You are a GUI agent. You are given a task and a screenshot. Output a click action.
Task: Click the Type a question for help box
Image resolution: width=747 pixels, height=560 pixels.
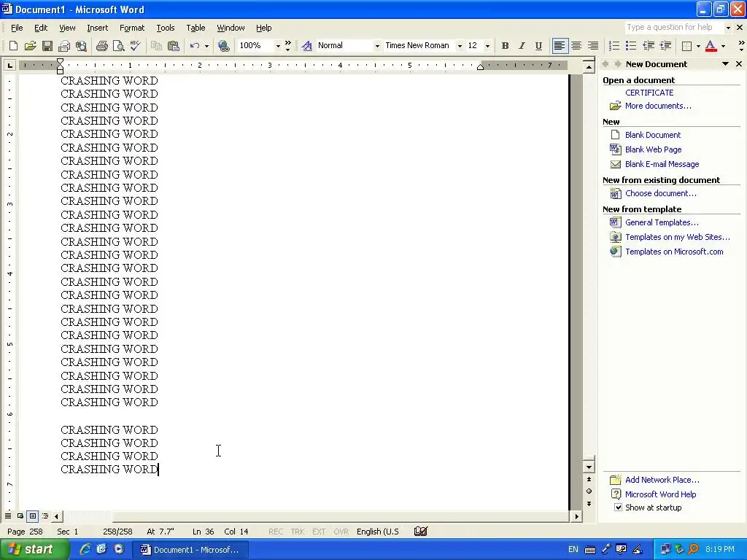[x=674, y=27]
